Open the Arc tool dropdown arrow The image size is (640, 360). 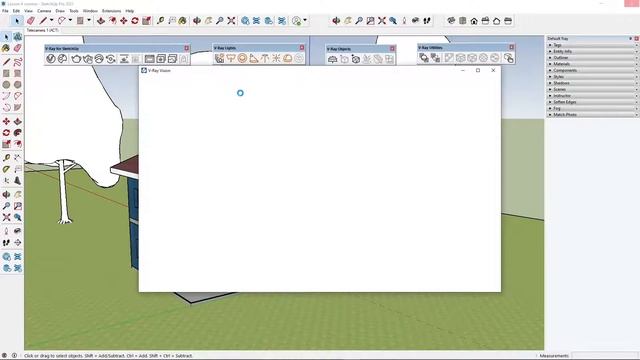[x=70, y=20]
